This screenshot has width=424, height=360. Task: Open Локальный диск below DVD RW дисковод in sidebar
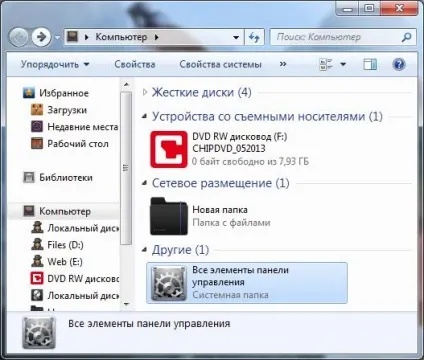tap(83, 296)
